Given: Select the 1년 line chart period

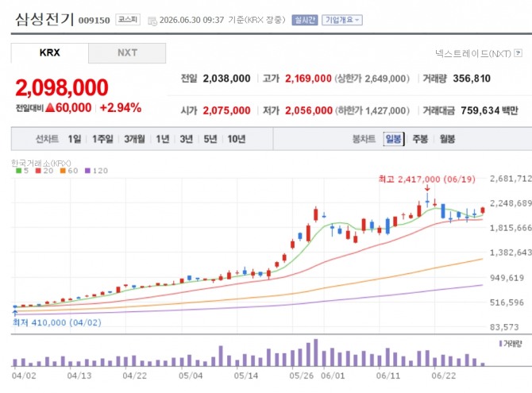Looking at the screenshot, I should [163, 139].
